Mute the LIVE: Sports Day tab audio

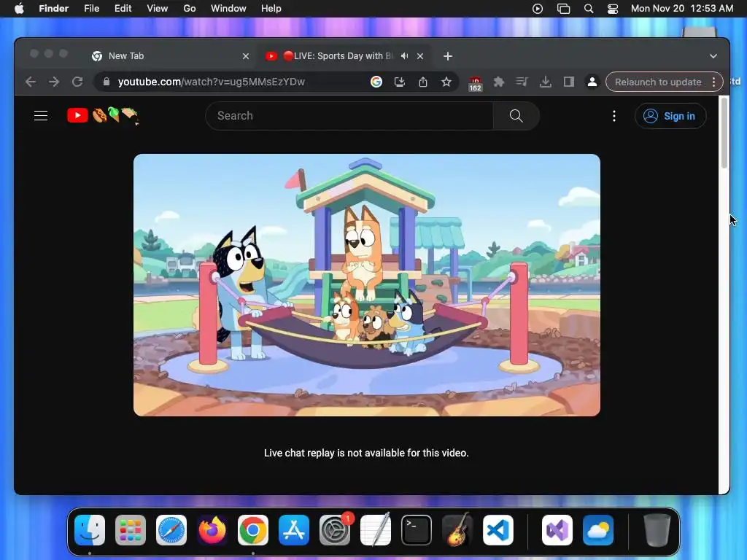click(404, 56)
